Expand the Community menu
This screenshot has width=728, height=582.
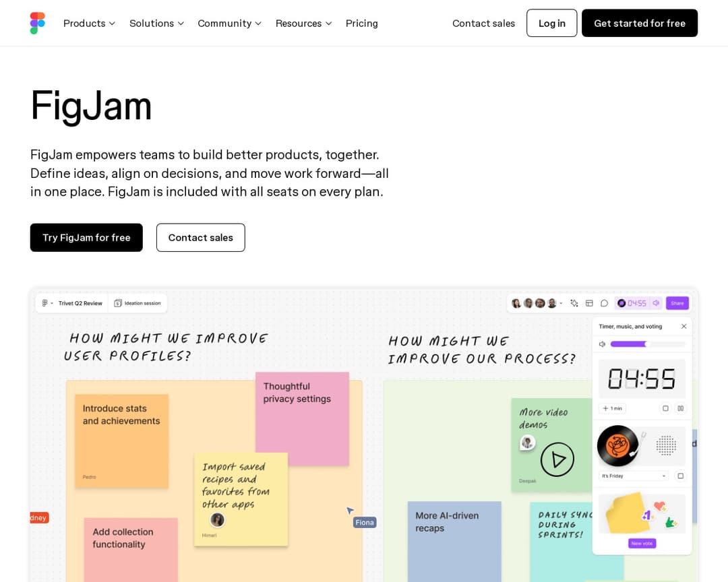(229, 23)
